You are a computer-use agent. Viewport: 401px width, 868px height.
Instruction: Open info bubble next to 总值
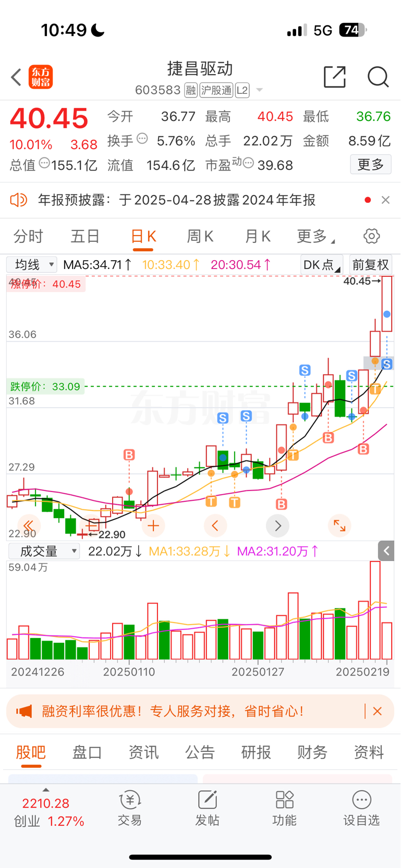[44, 163]
